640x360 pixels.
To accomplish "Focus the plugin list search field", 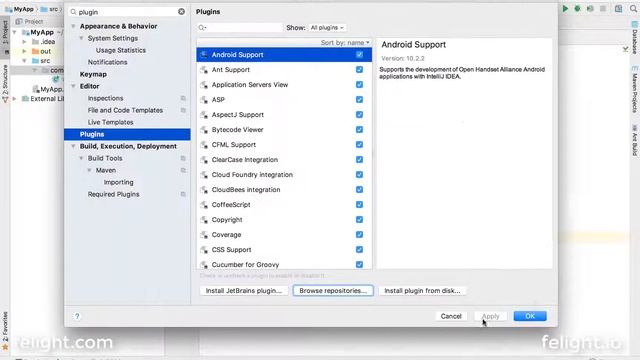I will pos(240,28).
